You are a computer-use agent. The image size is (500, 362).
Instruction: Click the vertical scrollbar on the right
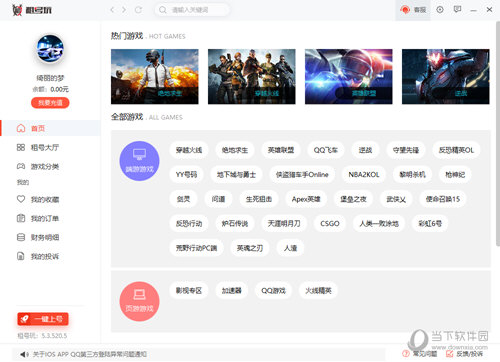coord(497,133)
